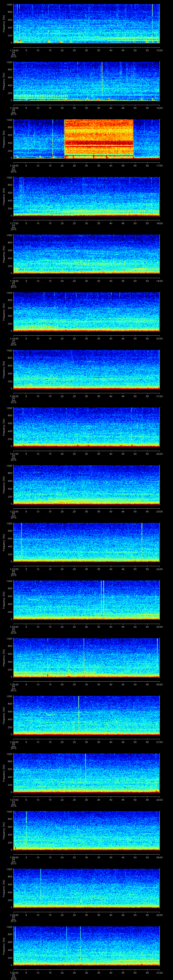
Task: Click the 1:24:00 start time label
Action: pos(14,627)
